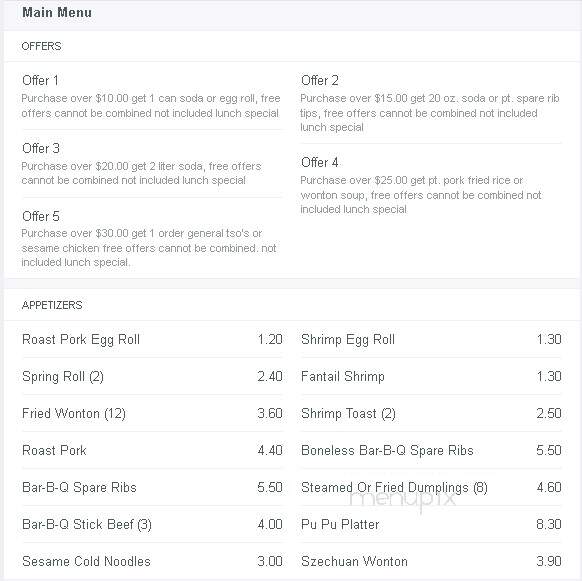Screen dimensions: 582x581
Task: Choose Offer 5 general tso's deal
Action: pyautogui.click(x=151, y=238)
